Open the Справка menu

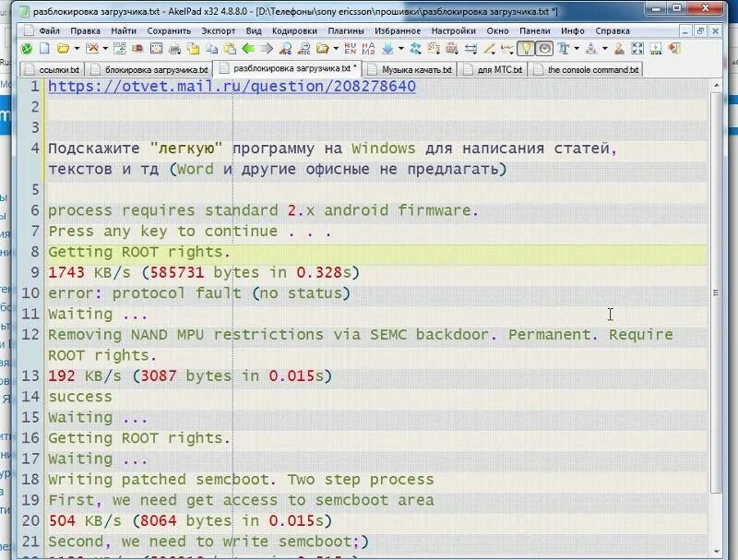[x=613, y=31]
